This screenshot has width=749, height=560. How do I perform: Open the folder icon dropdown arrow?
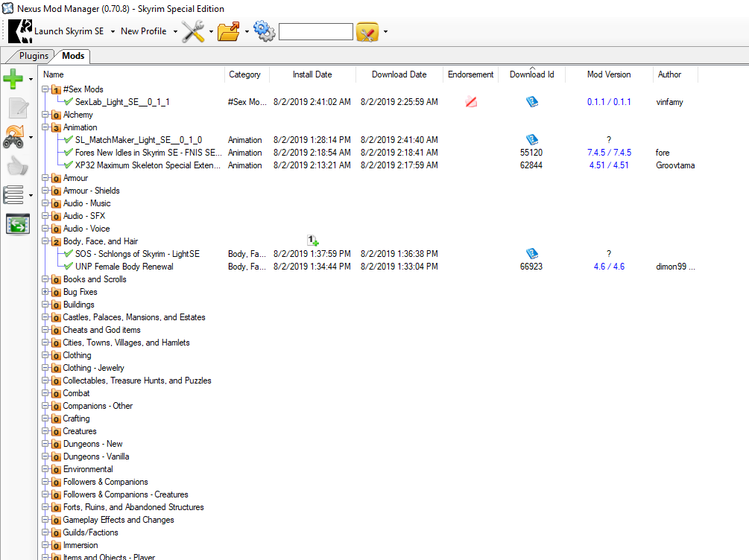(x=247, y=31)
